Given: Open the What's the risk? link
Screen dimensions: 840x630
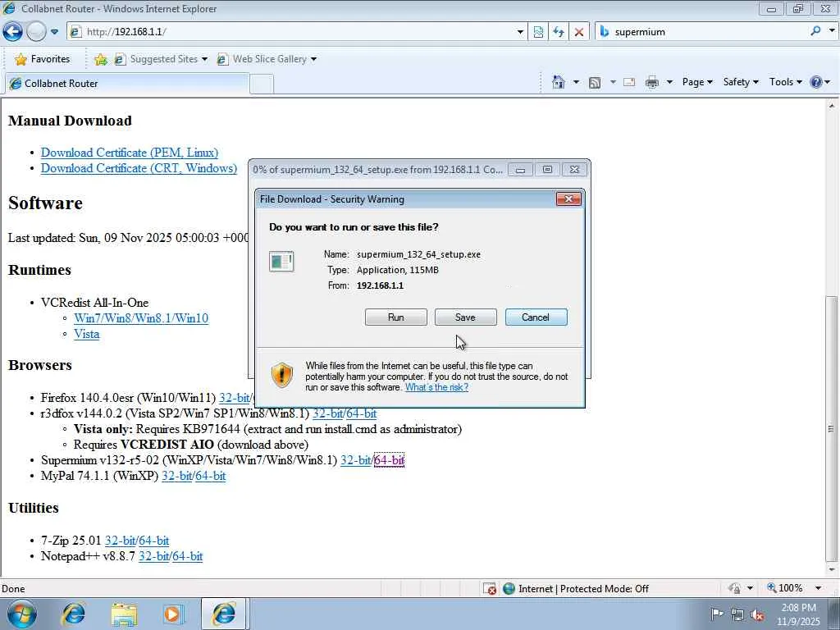Looking at the screenshot, I should [x=436, y=387].
